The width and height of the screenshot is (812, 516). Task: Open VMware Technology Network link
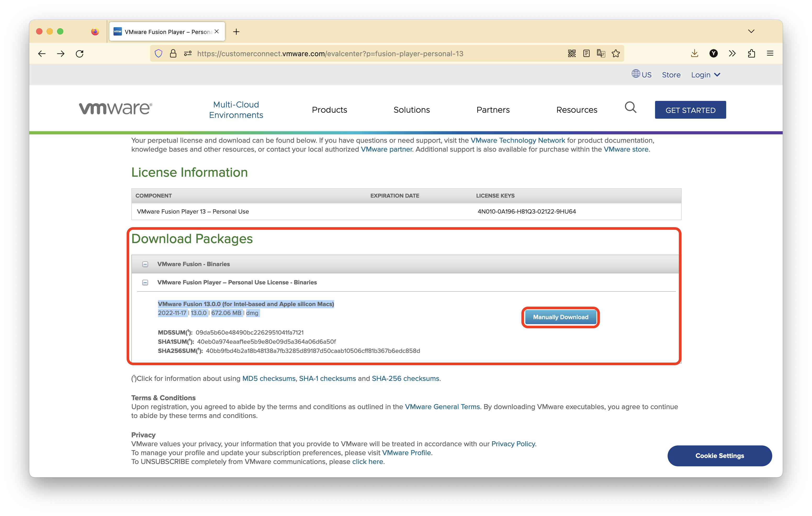(518, 140)
